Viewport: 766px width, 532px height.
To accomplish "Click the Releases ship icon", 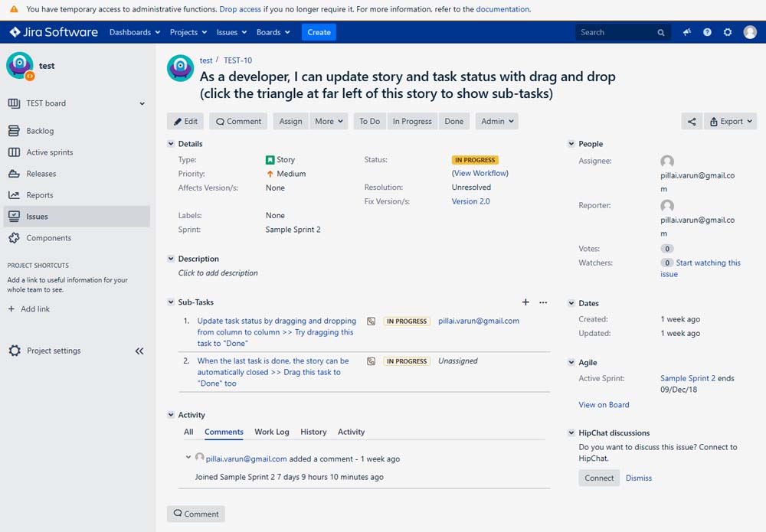I will click(x=14, y=174).
